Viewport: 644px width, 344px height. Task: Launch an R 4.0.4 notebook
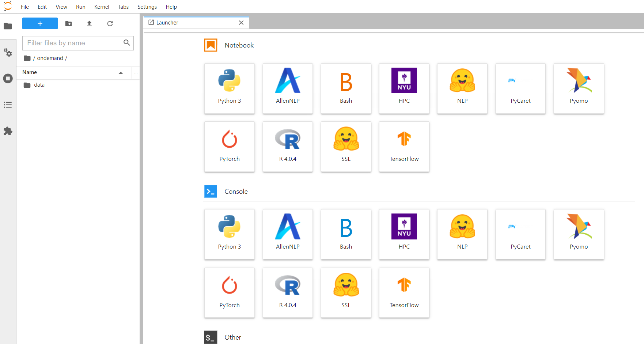coord(288,147)
